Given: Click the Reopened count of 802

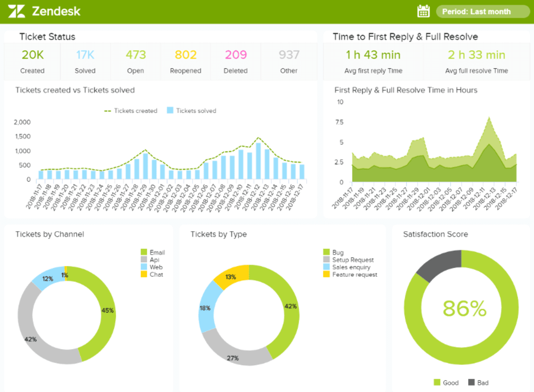Looking at the screenshot, I should (x=185, y=54).
